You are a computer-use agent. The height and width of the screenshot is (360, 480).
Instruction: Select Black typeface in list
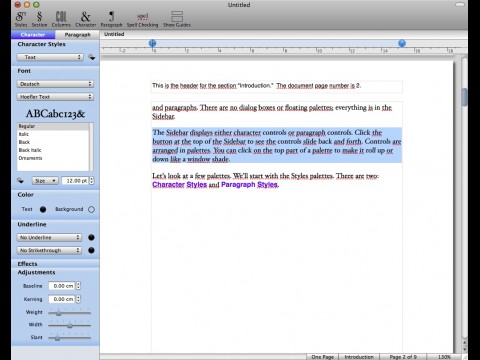click(x=53, y=142)
